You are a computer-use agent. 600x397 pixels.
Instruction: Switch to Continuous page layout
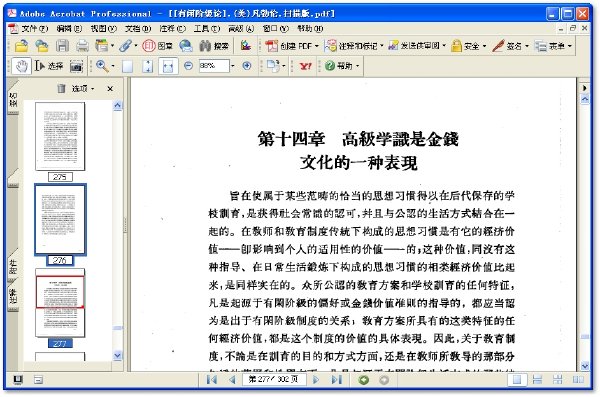(x=537, y=380)
